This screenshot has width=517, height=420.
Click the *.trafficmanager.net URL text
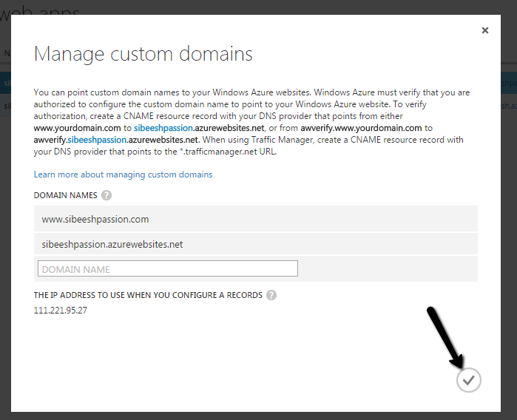pyautogui.click(x=228, y=152)
